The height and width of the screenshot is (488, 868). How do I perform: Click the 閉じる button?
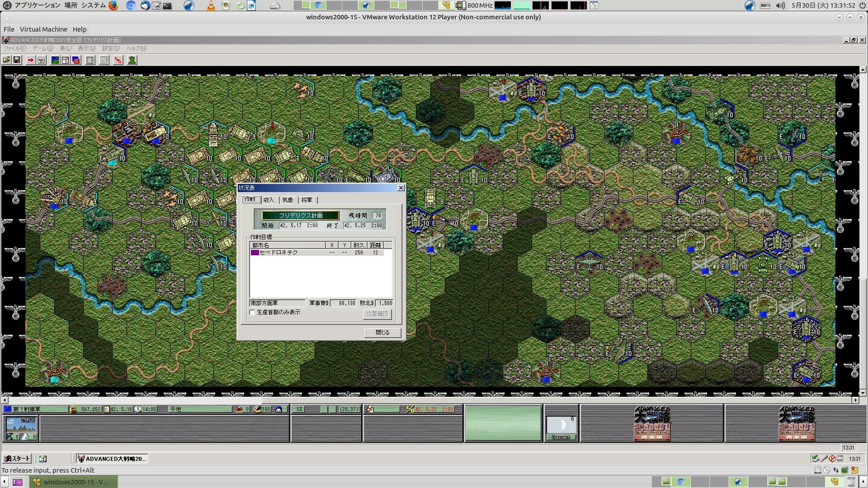(382, 333)
